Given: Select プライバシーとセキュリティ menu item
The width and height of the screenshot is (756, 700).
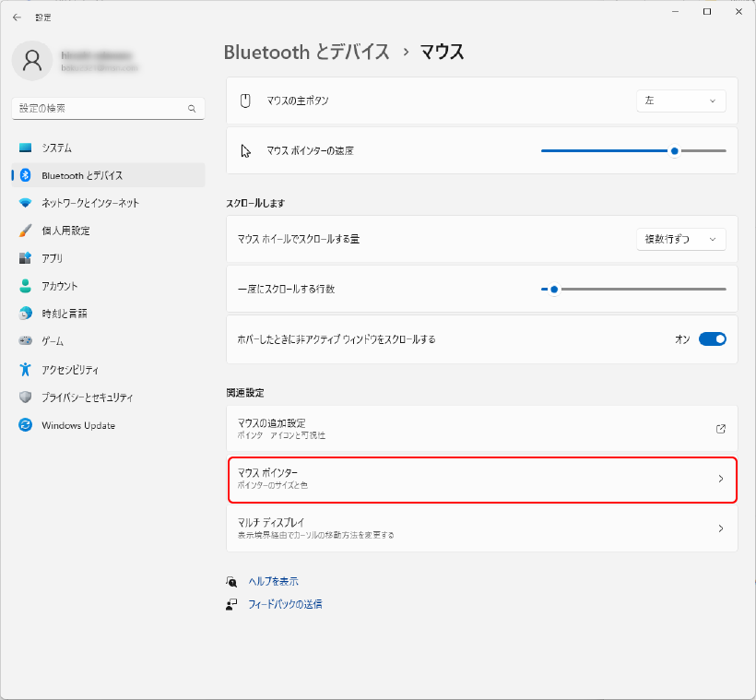Looking at the screenshot, I should point(87,397).
